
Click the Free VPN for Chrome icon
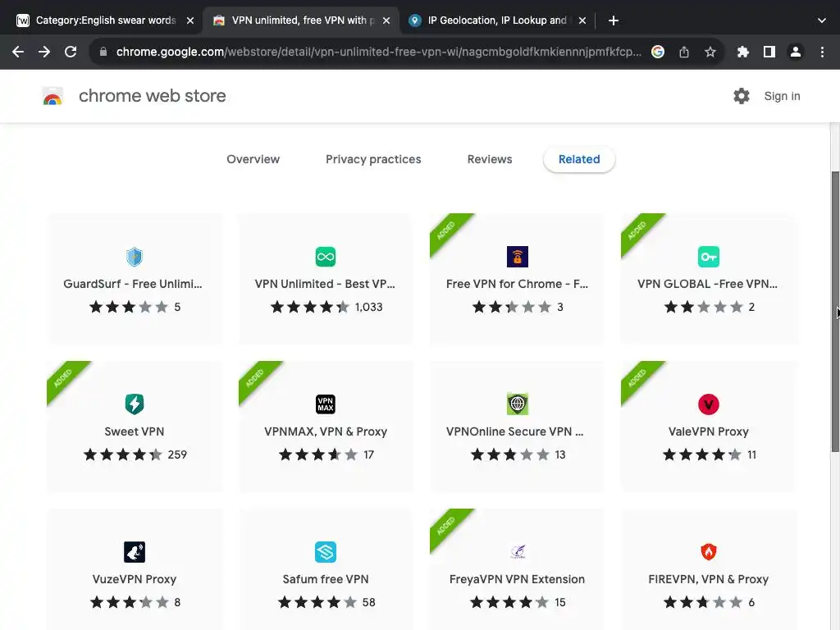click(517, 257)
